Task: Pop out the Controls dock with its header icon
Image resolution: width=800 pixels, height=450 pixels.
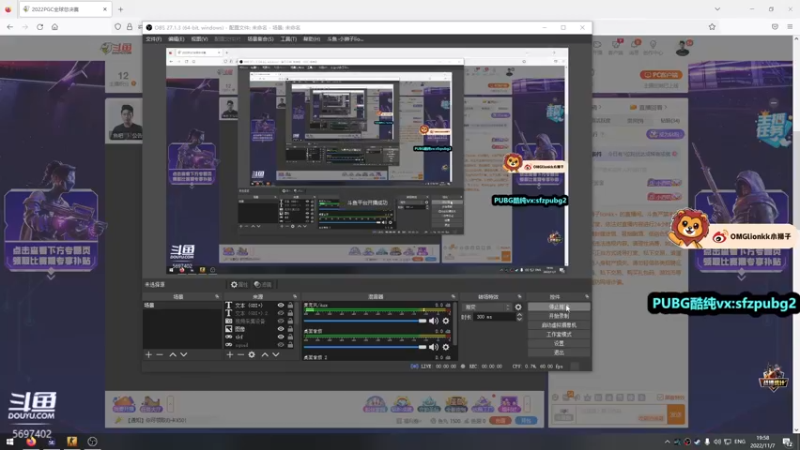Action: coord(587,296)
